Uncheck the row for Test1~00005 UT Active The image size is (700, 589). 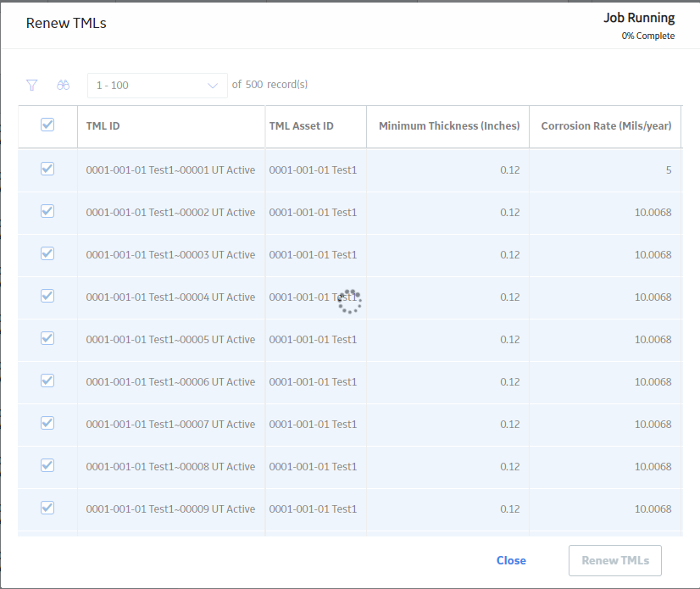(x=47, y=338)
